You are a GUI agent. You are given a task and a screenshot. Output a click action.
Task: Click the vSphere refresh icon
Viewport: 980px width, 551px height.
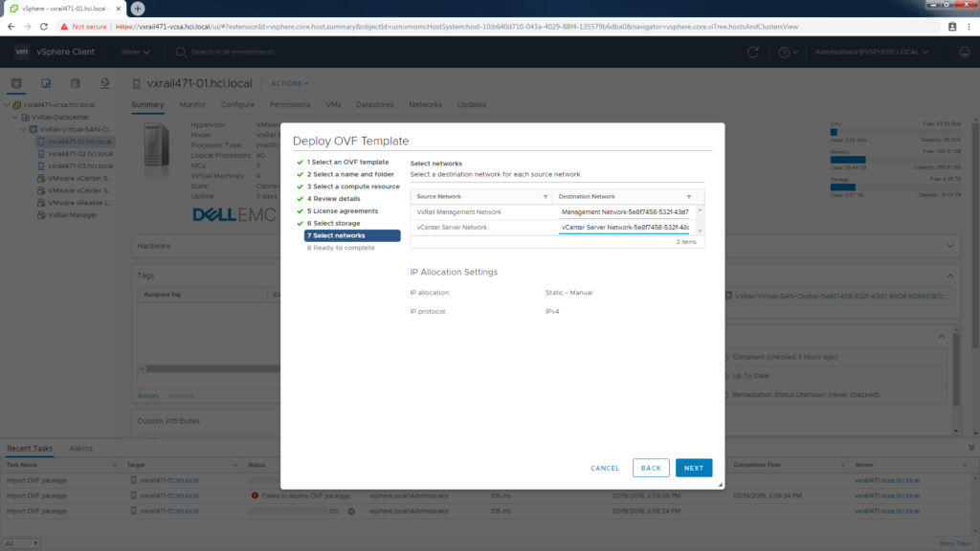point(752,52)
